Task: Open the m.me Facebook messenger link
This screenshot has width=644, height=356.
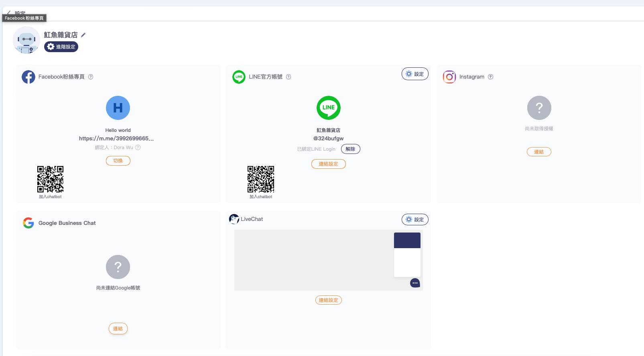Action: click(x=116, y=139)
